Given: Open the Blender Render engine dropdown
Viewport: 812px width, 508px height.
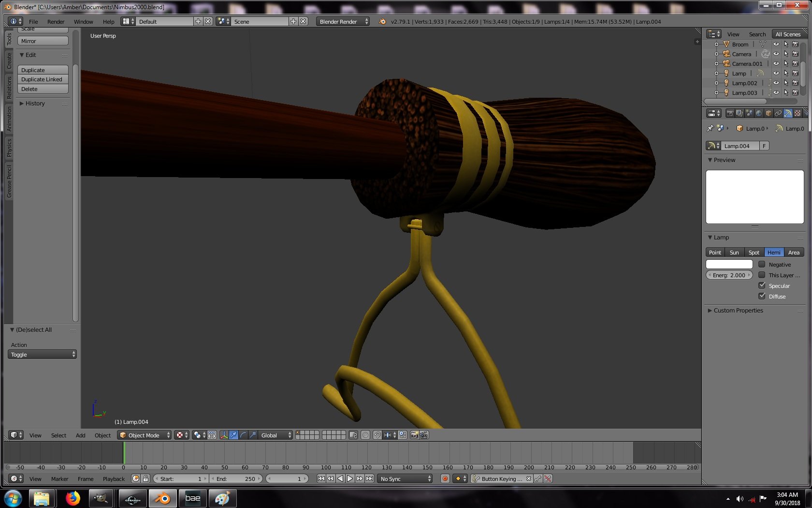Looking at the screenshot, I should click(343, 21).
